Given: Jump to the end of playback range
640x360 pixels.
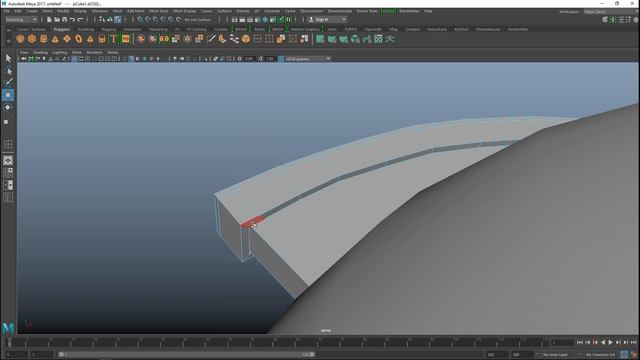Looking at the screenshot, I should pyautogui.click(x=633, y=342).
